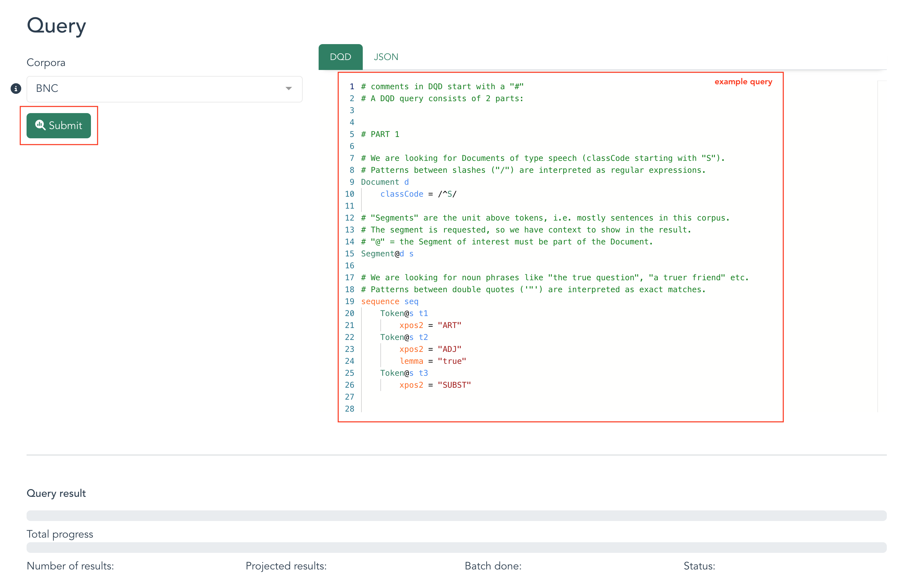The image size is (924, 587).
Task: Click the xpos2 = "SUBST" line
Action: pyautogui.click(x=435, y=385)
